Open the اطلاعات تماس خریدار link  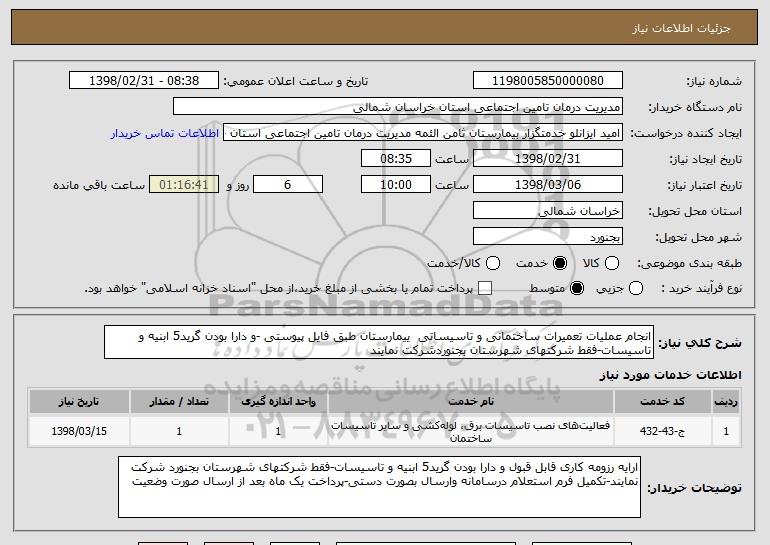point(165,133)
